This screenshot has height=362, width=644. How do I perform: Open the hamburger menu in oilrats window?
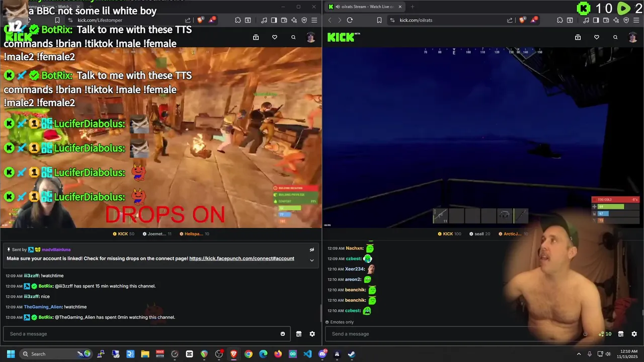[636, 20]
